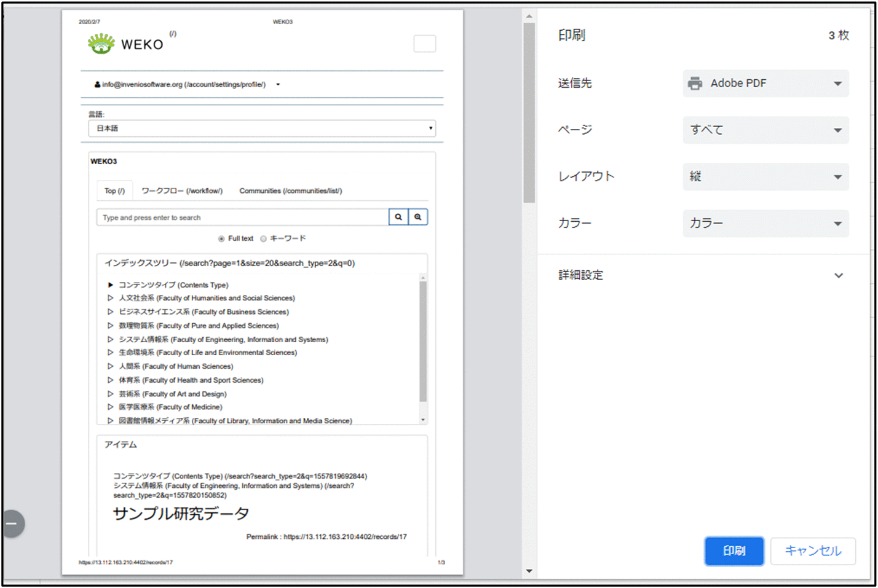The height and width of the screenshot is (588, 878).
Task: Click the WEKO logo icon
Action: click(x=101, y=44)
